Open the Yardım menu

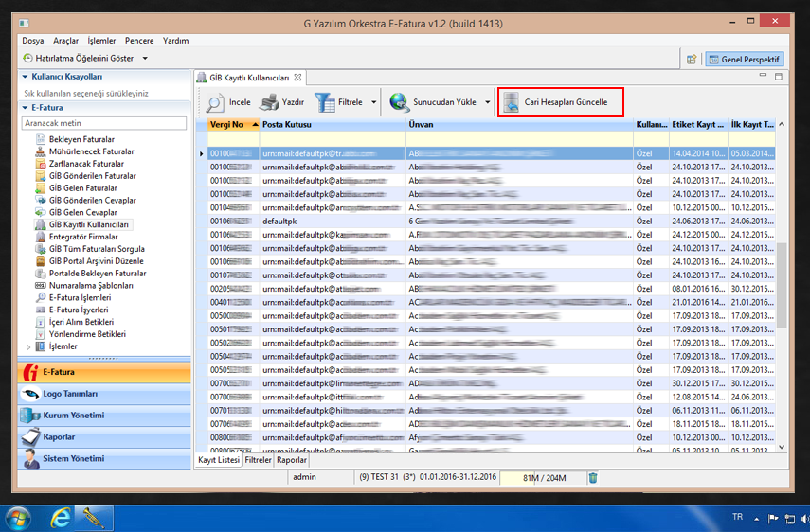click(x=175, y=41)
